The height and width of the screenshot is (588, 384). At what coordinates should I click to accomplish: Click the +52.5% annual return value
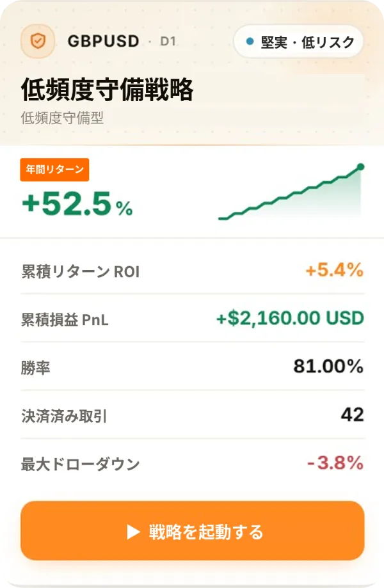point(77,204)
